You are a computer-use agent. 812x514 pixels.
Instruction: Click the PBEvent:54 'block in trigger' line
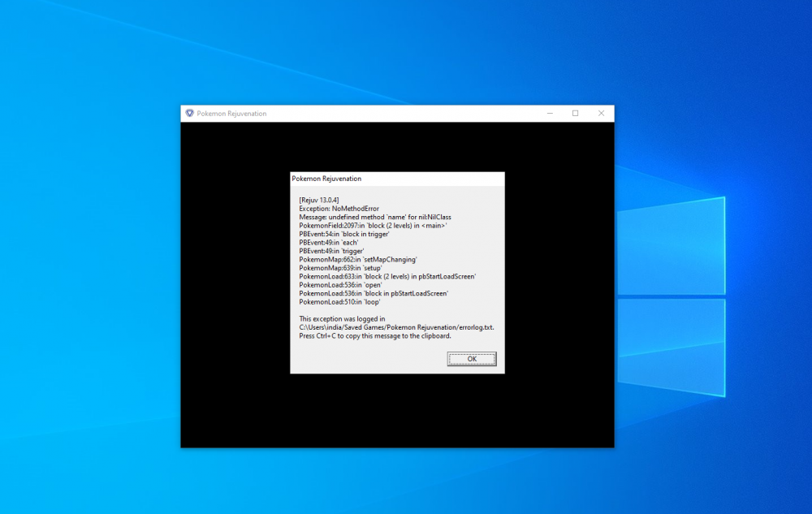(x=344, y=234)
